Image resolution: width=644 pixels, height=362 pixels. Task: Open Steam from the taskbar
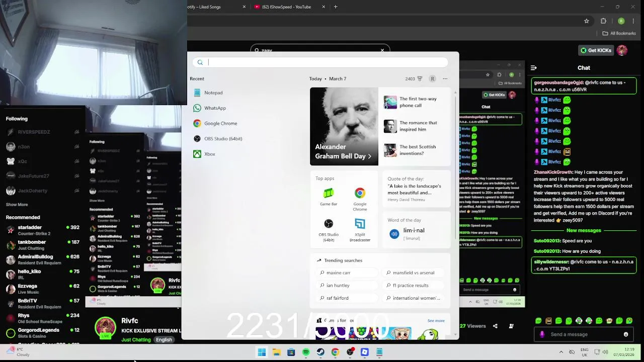point(320,352)
